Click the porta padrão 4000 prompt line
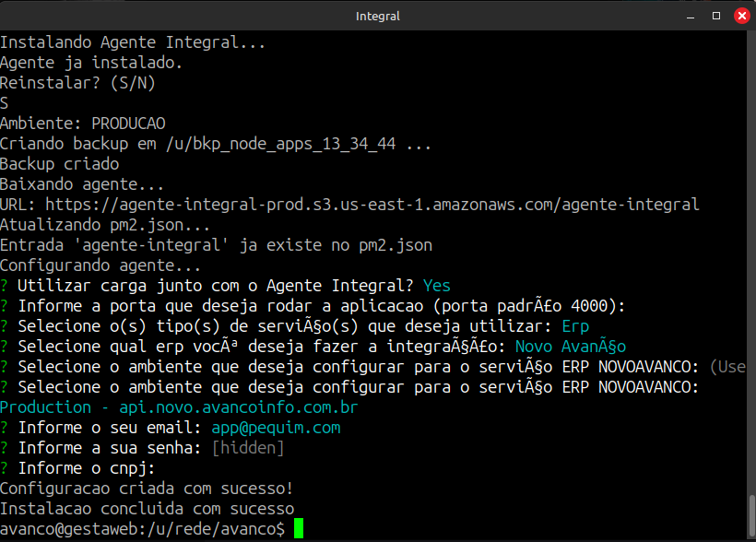The width and height of the screenshot is (756, 542). tap(313, 306)
